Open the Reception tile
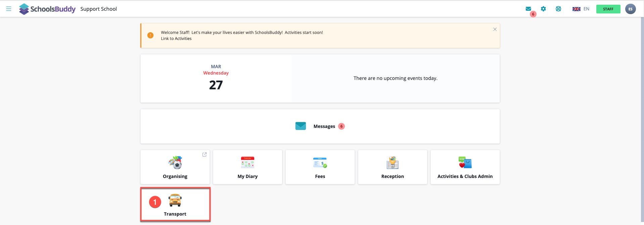The image size is (644, 225). 393,167
